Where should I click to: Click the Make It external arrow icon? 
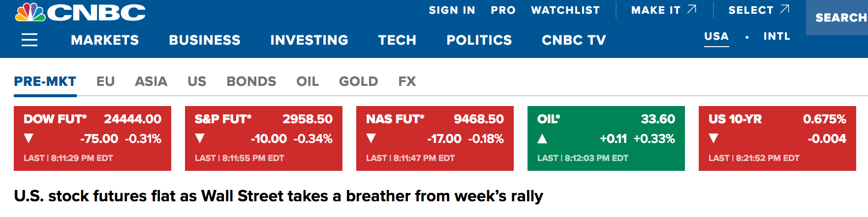(692, 9)
